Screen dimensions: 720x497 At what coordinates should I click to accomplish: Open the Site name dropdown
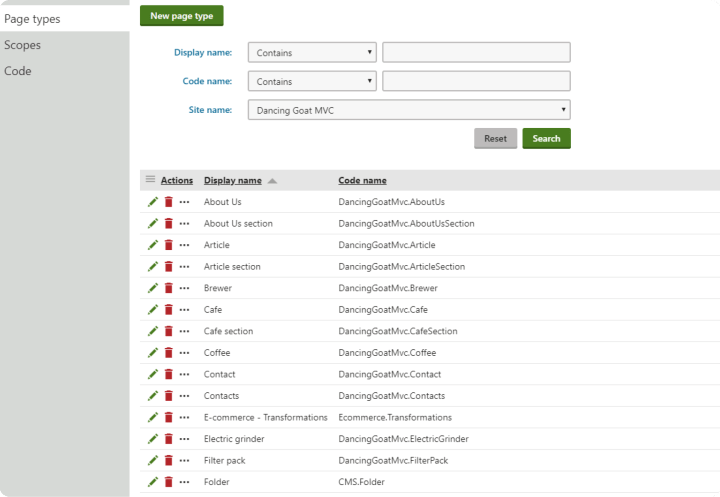click(409, 110)
